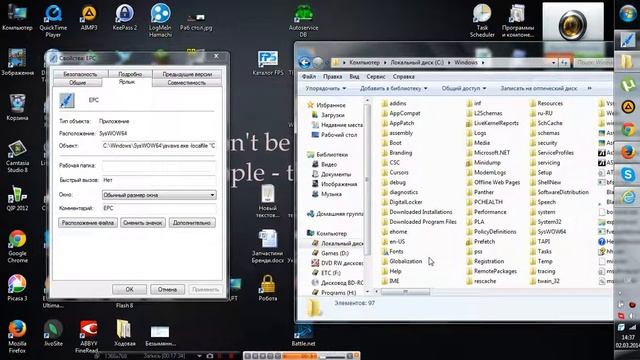The image size is (640, 360).
Task: Open the LogMeIn Hamachi desktop icon
Action: tap(160, 21)
